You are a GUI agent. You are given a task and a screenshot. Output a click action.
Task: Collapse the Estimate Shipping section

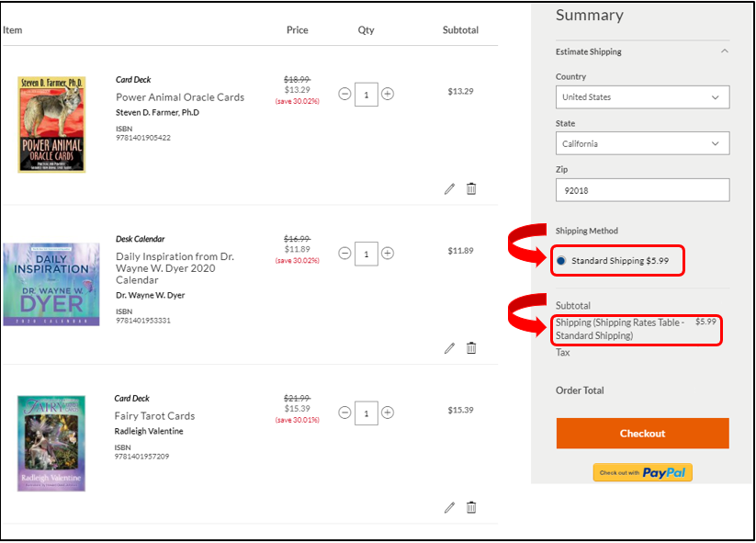[724, 51]
